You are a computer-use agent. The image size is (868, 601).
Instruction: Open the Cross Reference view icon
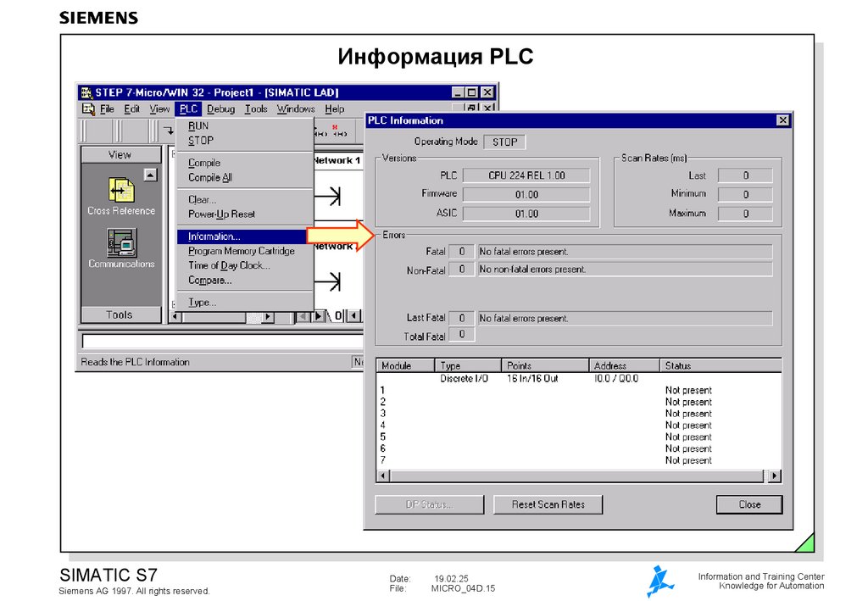click(x=121, y=191)
